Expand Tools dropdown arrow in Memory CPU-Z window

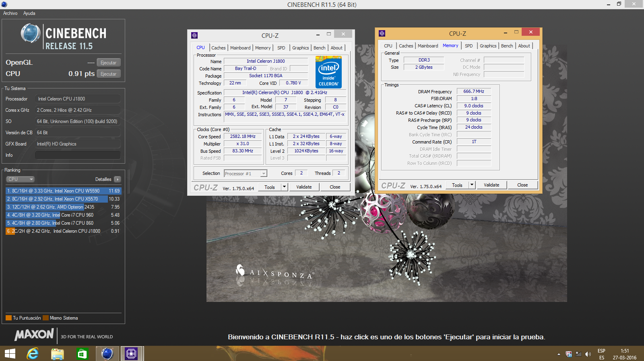coord(472,185)
